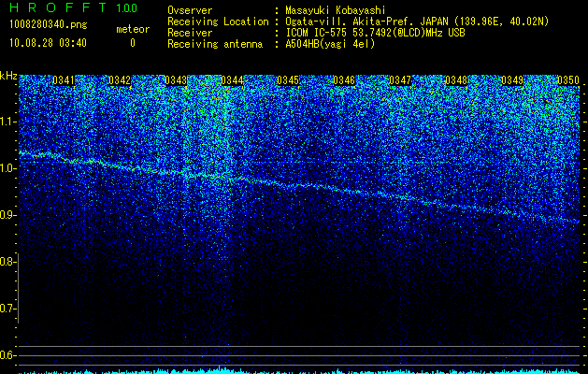The height and width of the screenshot is (374, 588).
Task: Click observer name Masayuki Kobayashi
Action: pos(336,10)
